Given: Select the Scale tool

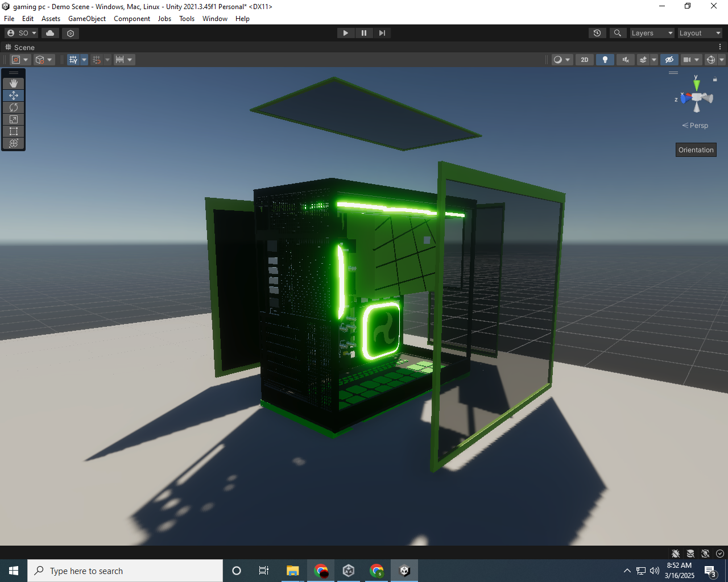Looking at the screenshot, I should point(14,119).
